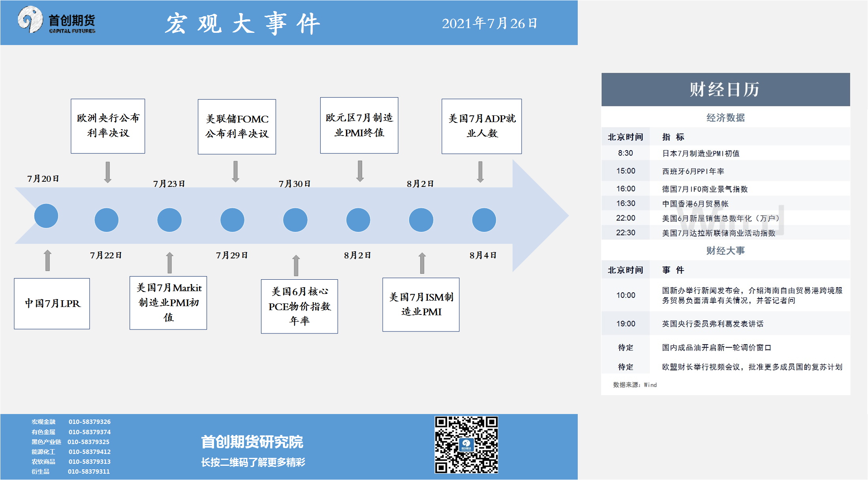Click the QR code image
Viewport: 868px width, 480px height.
coord(466,444)
